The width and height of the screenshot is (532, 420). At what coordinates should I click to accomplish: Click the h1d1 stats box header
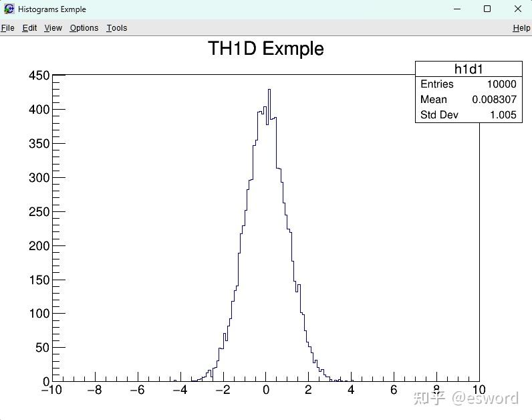coord(469,69)
